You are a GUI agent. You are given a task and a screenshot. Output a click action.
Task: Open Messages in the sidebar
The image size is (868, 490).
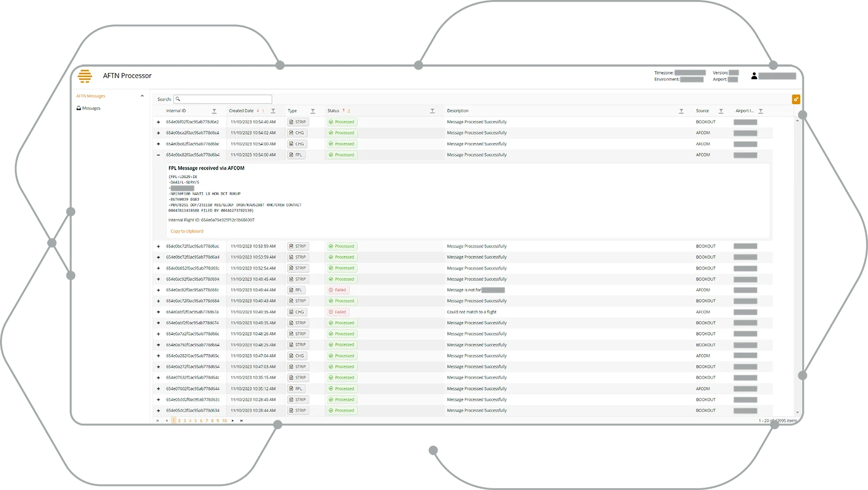(91, 108)
